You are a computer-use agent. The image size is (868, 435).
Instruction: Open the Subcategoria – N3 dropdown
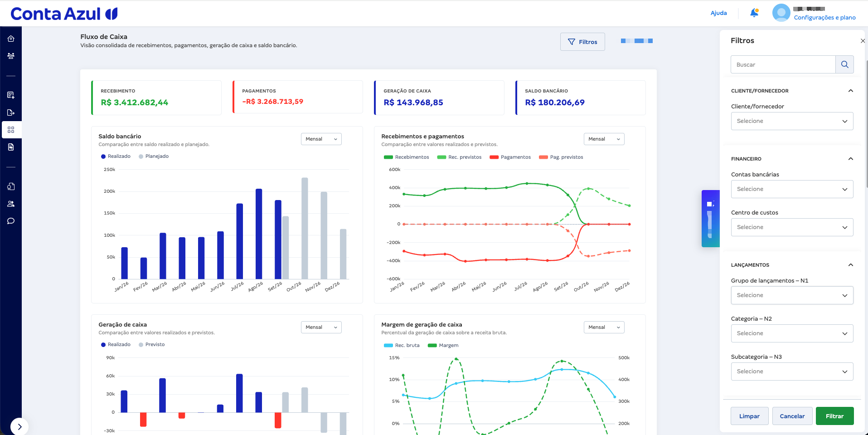(x=792, y=371)
